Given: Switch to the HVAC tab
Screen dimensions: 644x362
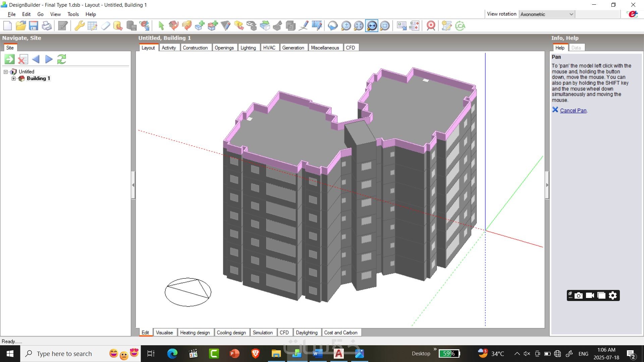Looking at the screenshot, I should [x=269, y=48].
